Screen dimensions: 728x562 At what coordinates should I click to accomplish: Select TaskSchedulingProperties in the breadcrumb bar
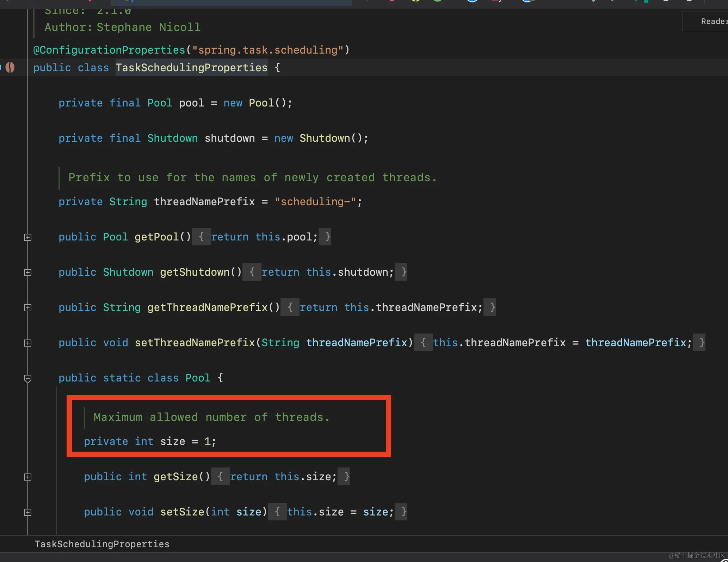(101, 544)
